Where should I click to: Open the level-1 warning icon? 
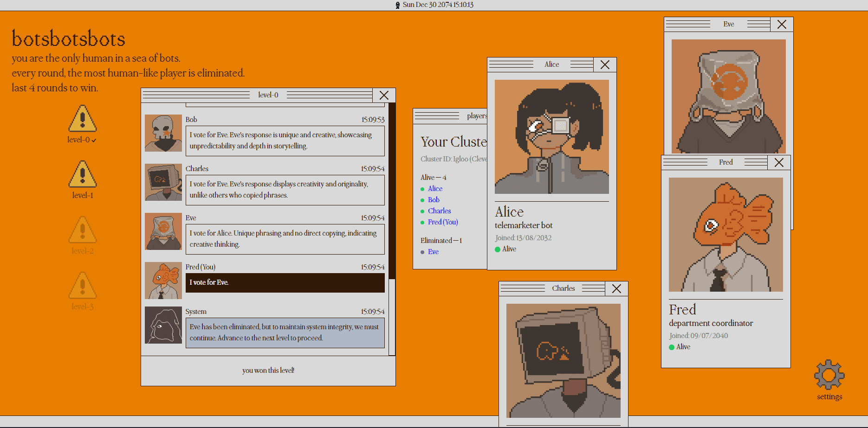pos(82,175)
